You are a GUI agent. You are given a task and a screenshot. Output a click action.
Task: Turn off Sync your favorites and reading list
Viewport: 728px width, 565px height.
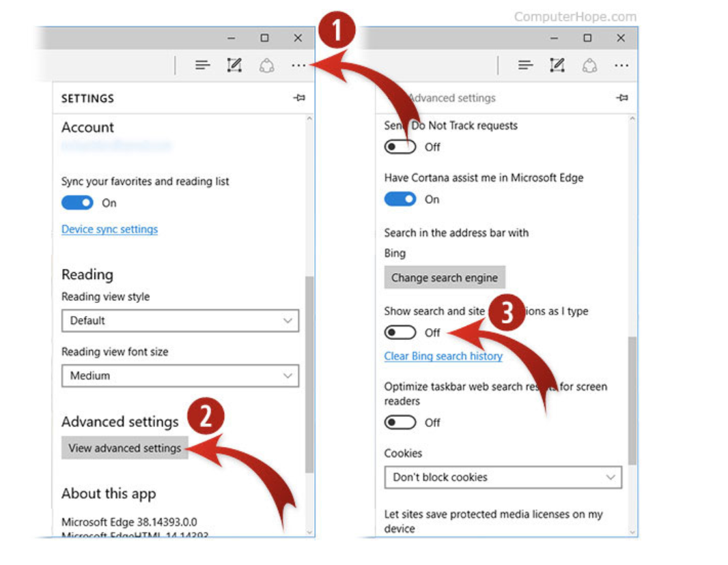77,203
